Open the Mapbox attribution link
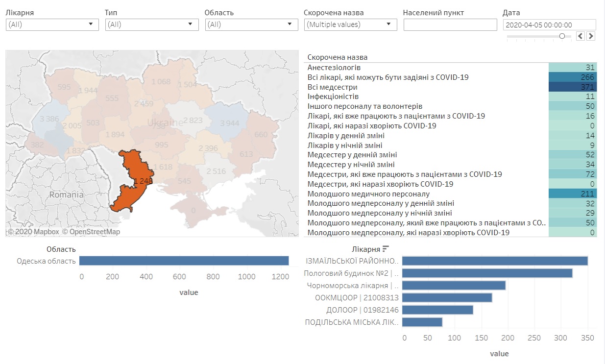Screen dimensions: 605x364 33,232
